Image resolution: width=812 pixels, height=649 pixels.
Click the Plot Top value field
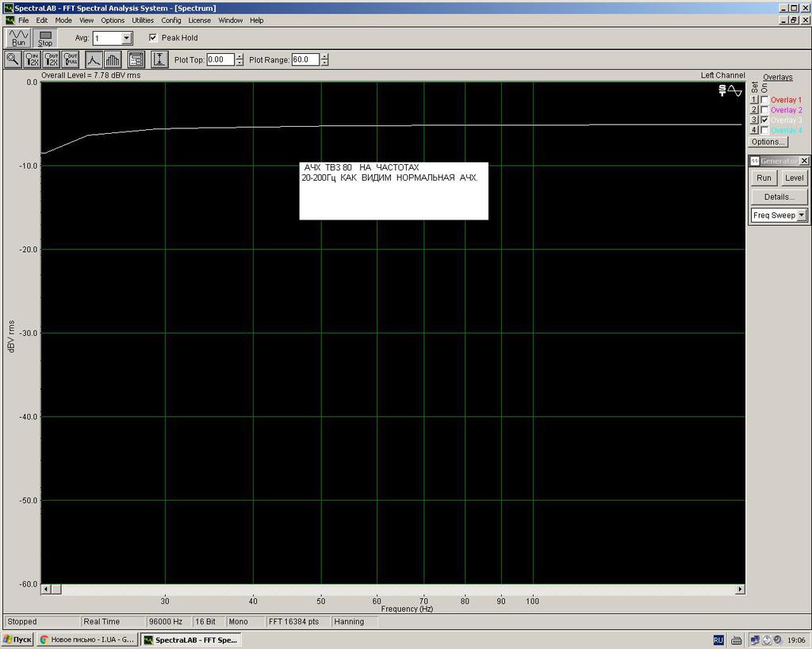(220, 59)
